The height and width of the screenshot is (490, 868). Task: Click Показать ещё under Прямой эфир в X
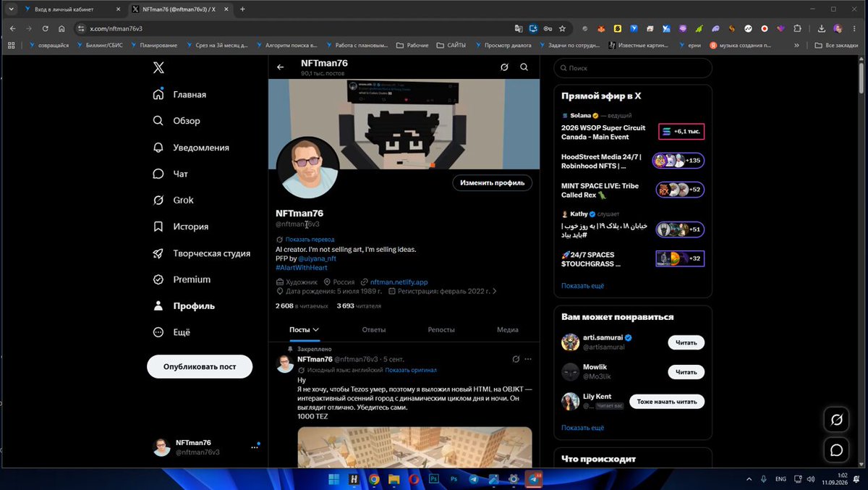pos(583,286)
